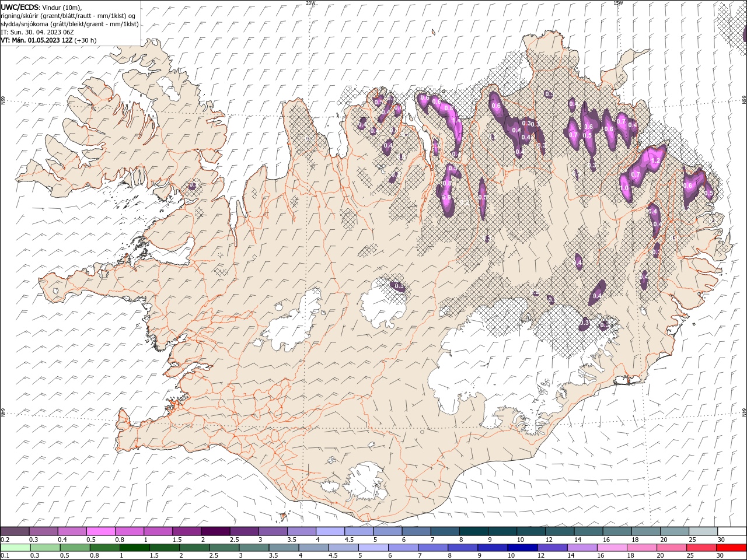Click the light pink 16 swatch in lower legend
The image size is (747, 560).
(612, 548)
